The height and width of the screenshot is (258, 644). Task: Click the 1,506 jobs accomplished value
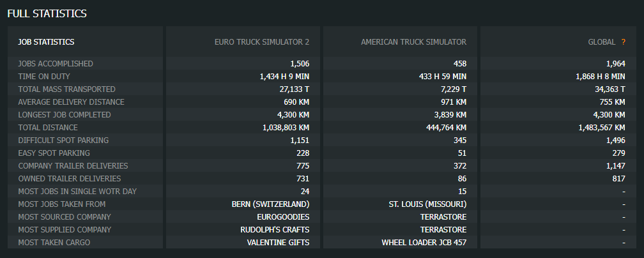(x=300, y=64)
